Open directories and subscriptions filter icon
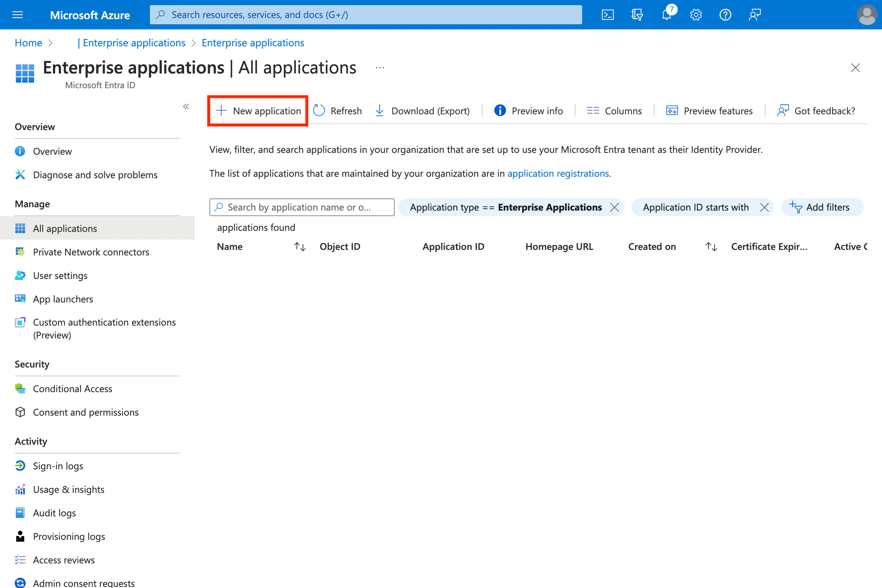Viewport: 882px width, 588px height. pyautogui.click(x=637, y=15)
